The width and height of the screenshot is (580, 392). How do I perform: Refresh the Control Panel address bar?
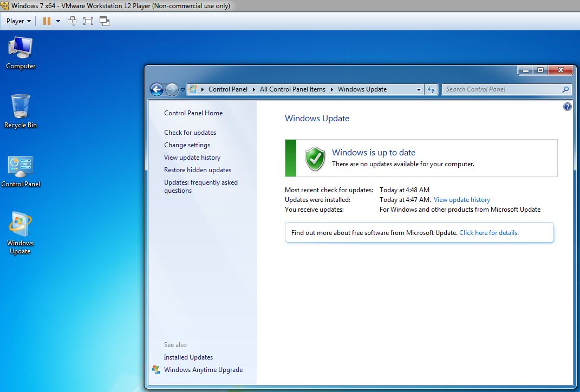[x=431, y=90]
